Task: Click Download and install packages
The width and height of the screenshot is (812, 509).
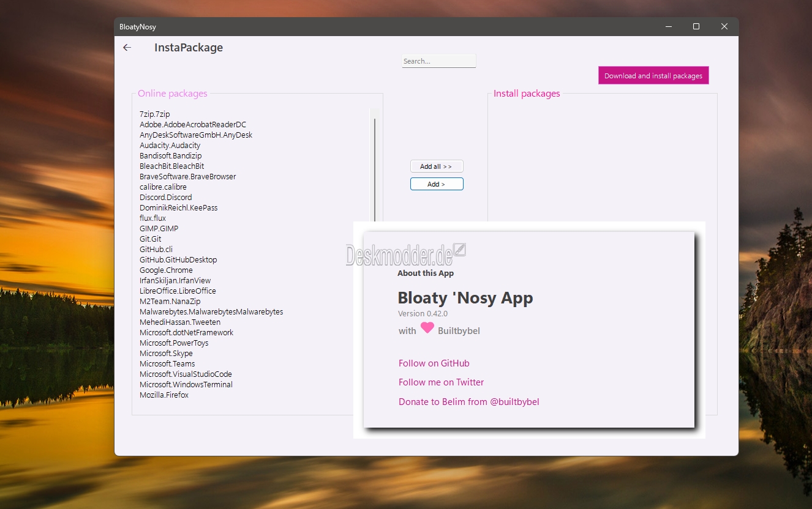Action: (x=653, y=76)
